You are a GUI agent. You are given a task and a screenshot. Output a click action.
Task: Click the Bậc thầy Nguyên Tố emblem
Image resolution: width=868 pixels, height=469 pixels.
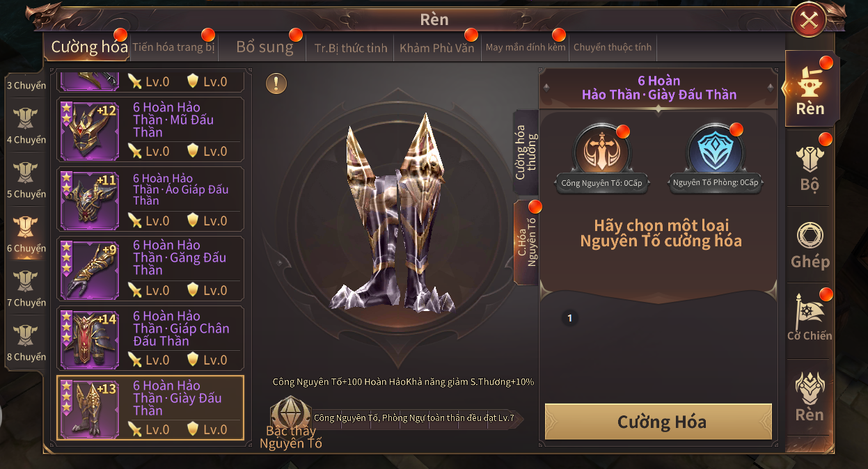290,422
